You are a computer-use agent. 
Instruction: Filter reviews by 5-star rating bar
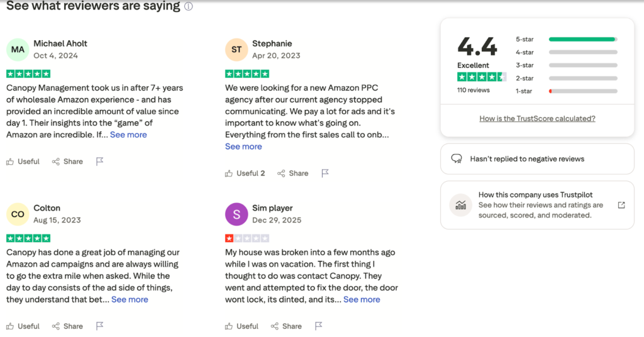(x=582, y=39)
